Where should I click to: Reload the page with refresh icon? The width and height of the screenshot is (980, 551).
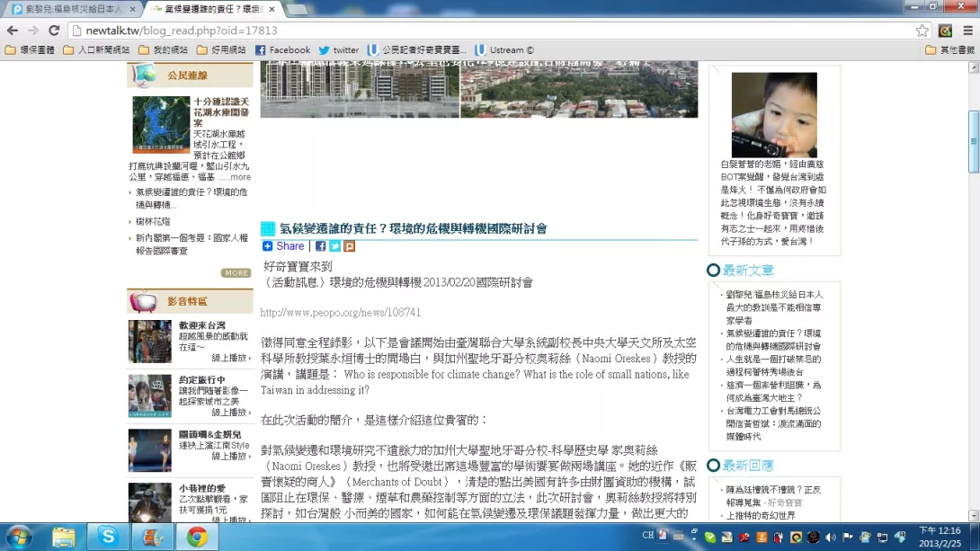point(54,30)
